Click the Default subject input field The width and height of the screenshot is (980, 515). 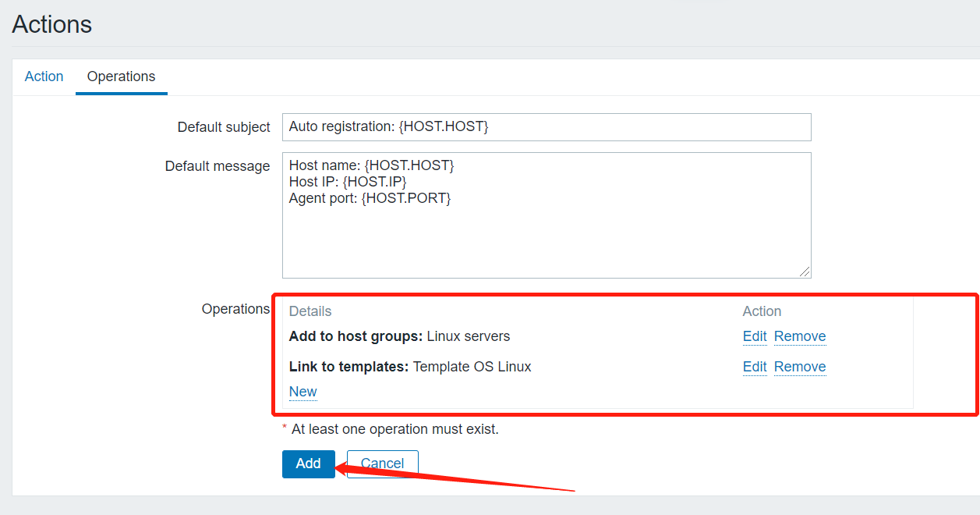coord(546,126)
